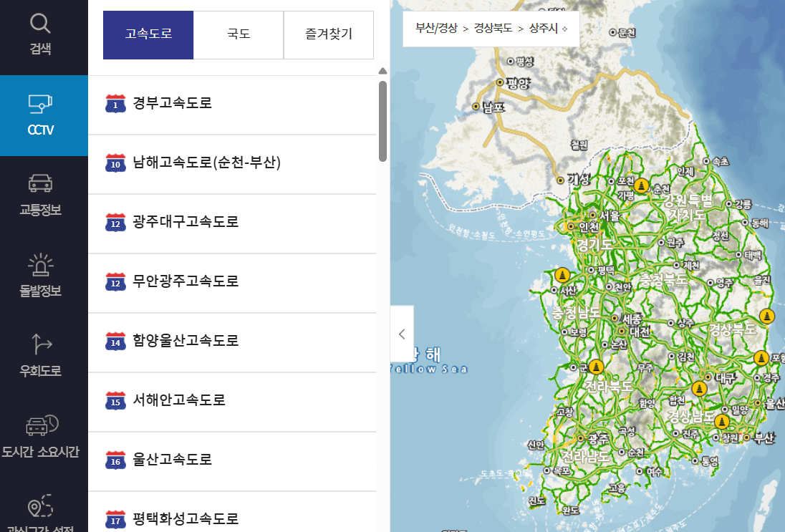Select the CCTV sidebar icon

point(40,115)
